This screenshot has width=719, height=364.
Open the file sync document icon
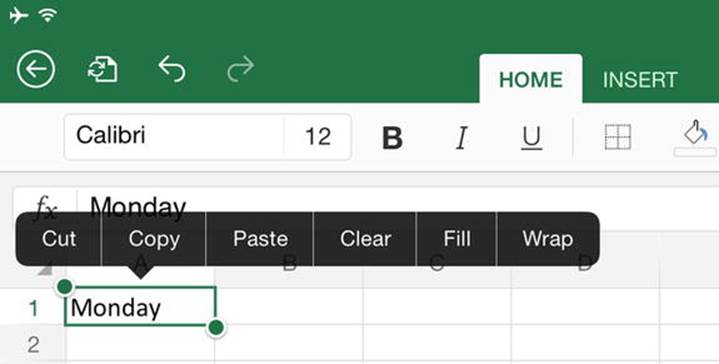coord(103,70)
